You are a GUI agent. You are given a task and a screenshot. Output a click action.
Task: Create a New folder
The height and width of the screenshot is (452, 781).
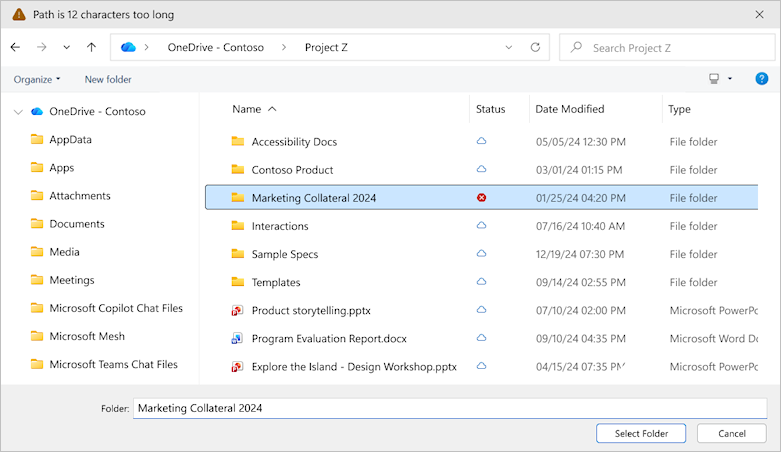pos(108,79)
